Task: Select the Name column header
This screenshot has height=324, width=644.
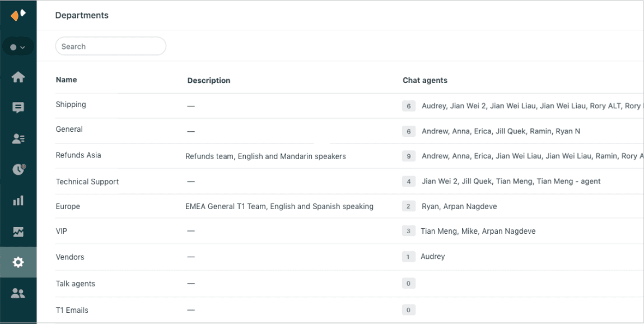Action: 66,80
